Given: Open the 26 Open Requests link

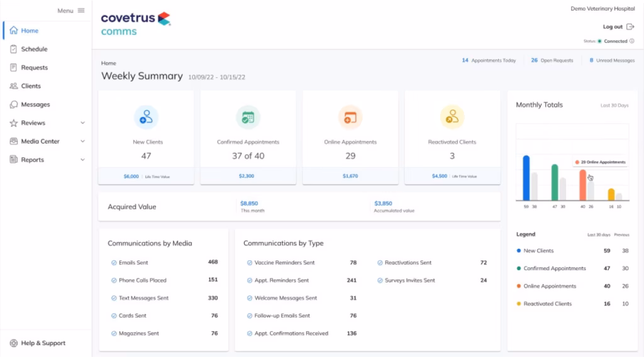Looking at the screenshot, I should [x=552, y=60].
